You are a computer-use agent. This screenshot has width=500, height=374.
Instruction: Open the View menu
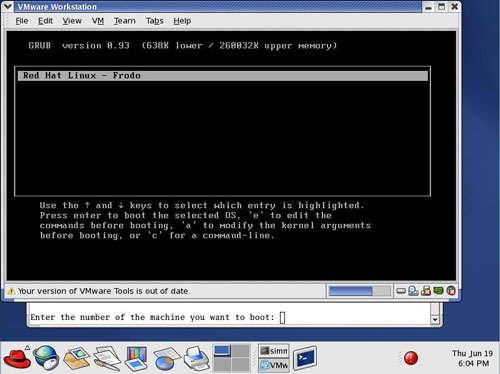click(x=72, y=21)
